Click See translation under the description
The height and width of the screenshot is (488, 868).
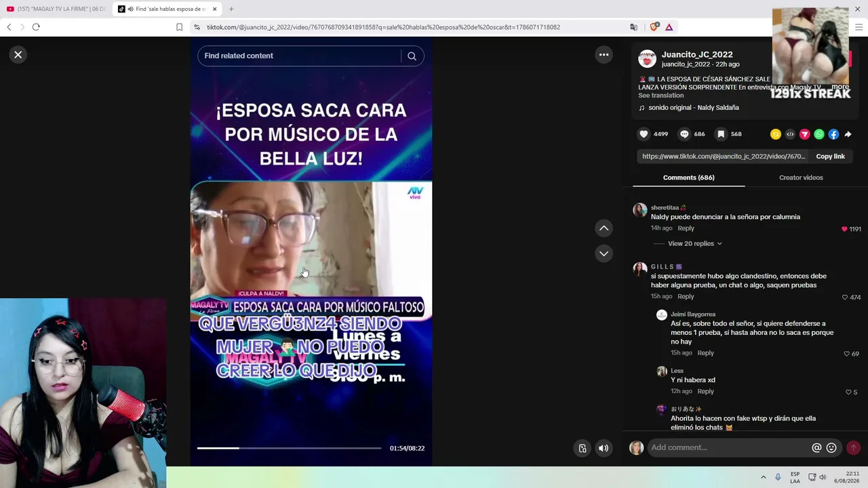click(x=660, y=96)
